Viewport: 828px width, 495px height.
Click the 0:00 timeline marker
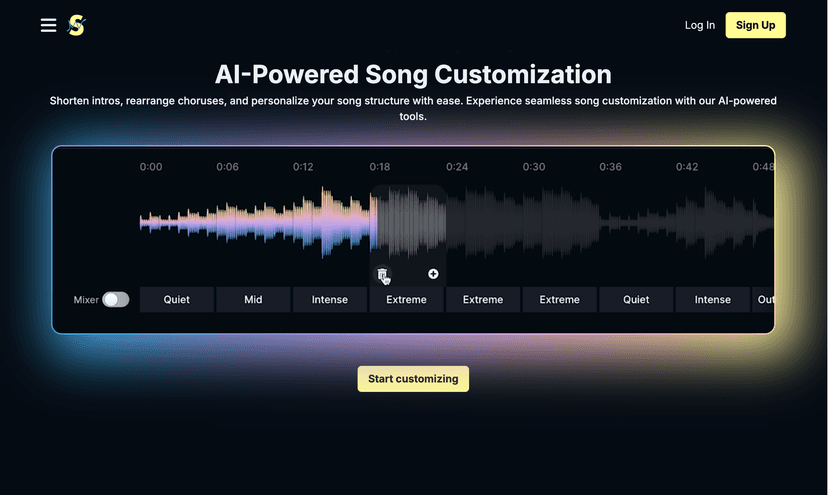(151, 167)
